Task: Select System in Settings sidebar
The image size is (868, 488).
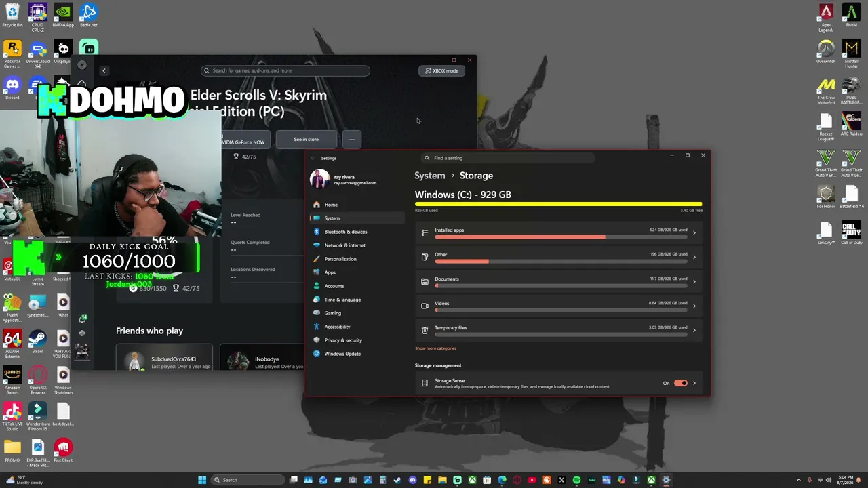Action: point(357,218)
